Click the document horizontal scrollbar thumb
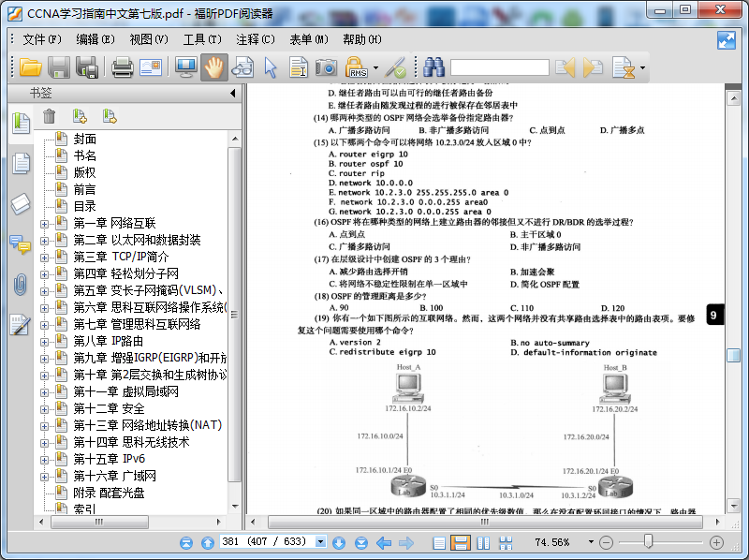Screen dimensions: 749x560 (x=485, y=522)
